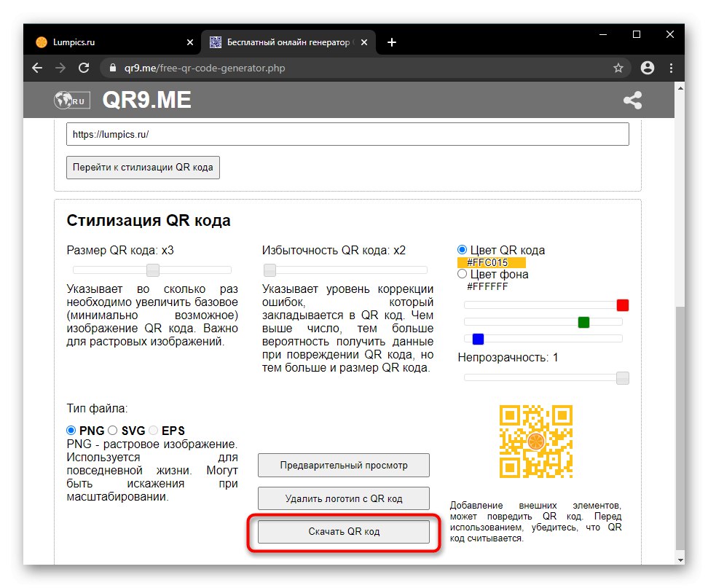This screenshot has width=708, height=588.
Task: Click the green color slider handle
Action: [x=584, y=322]
